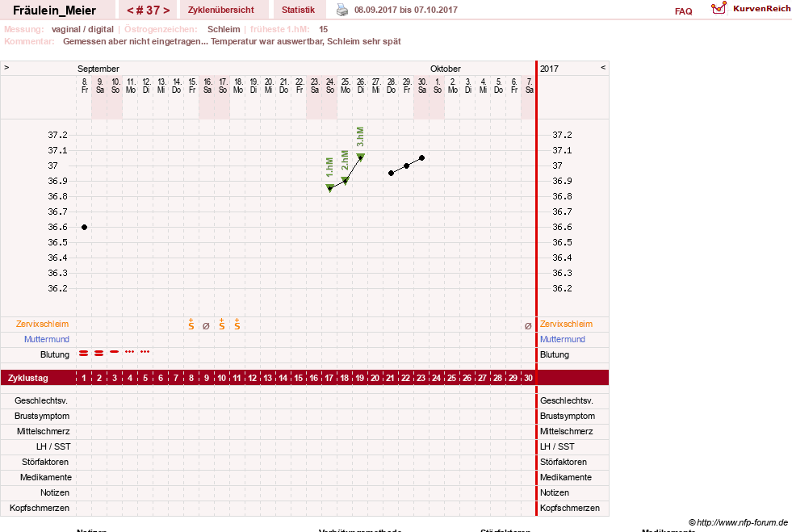Open the Zyklenübersicht tab
The width and height of the screenshot is (792, 532).
point(220,10)
